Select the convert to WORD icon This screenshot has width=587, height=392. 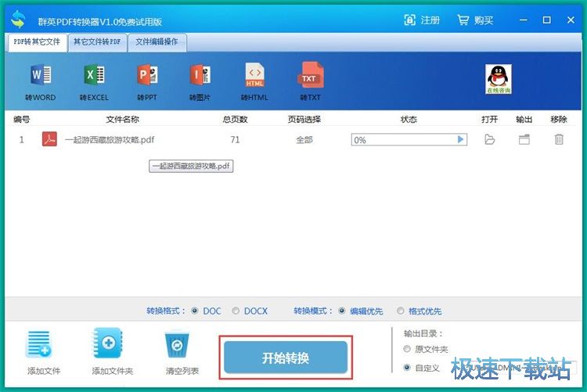tap(41, 74)
